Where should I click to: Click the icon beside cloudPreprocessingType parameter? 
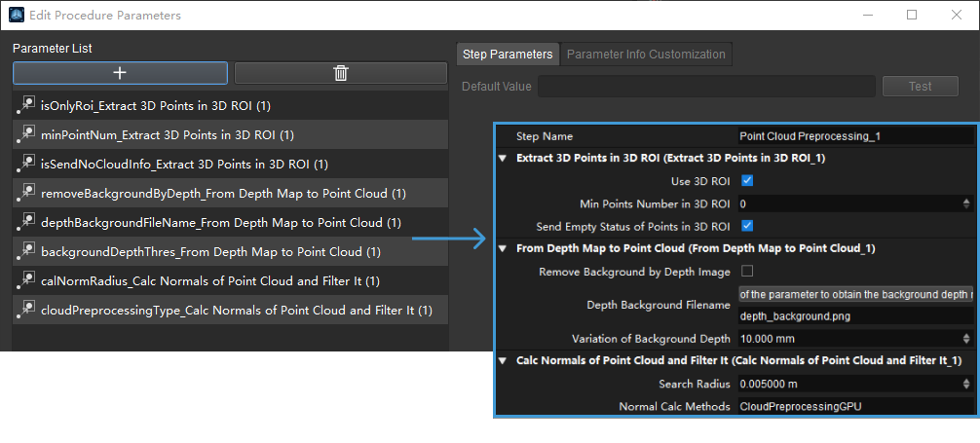(25, 311)
